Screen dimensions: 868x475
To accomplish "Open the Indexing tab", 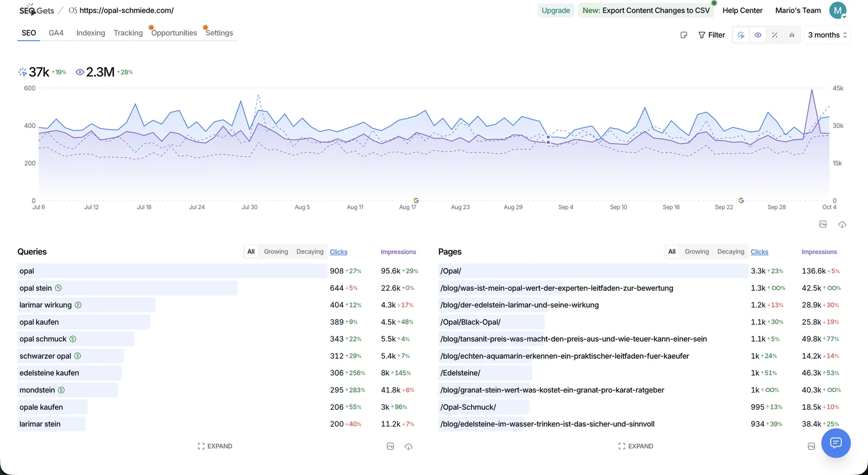I will point(91,33).
